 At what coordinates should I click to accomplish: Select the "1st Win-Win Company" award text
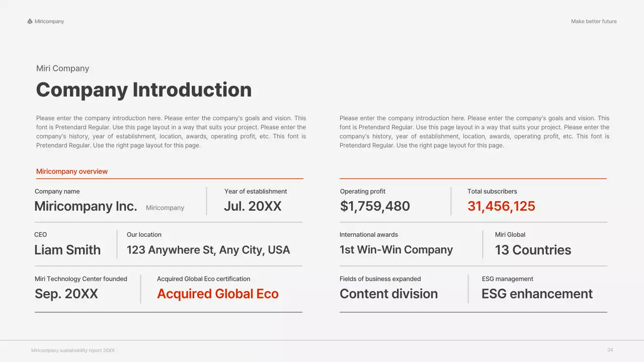coord(396,250)
